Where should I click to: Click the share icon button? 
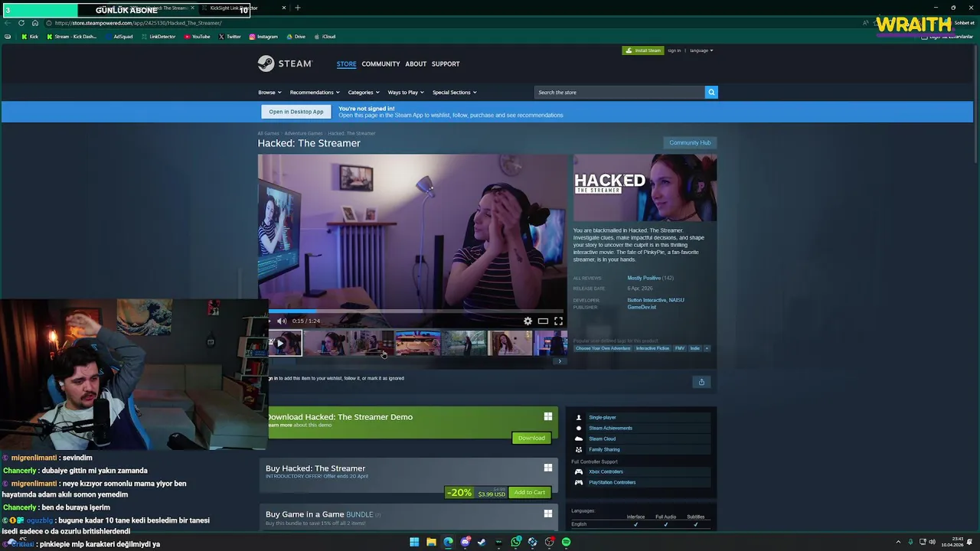[701, 382]
